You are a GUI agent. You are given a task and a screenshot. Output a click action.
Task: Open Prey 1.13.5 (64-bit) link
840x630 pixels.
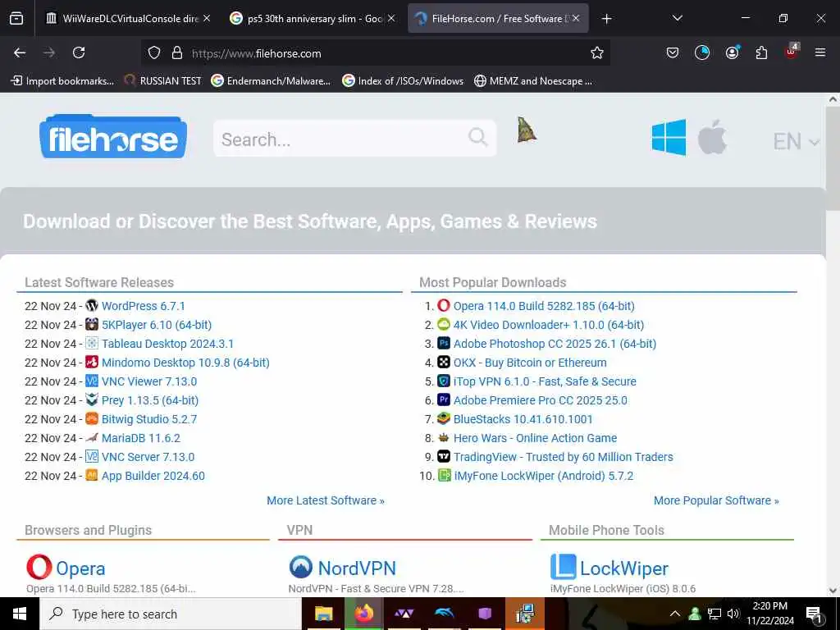pyautogui.click(x=150, y=400)
